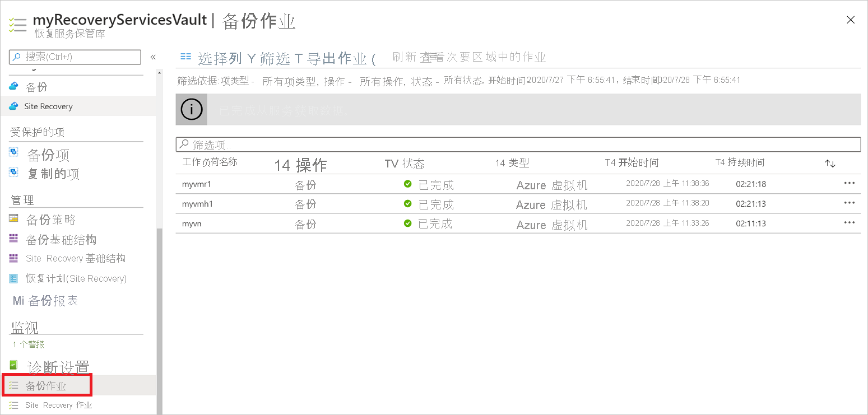Open the ellipsis menu on the myvn row
This screenshot has height=415, width=868.
849,222
